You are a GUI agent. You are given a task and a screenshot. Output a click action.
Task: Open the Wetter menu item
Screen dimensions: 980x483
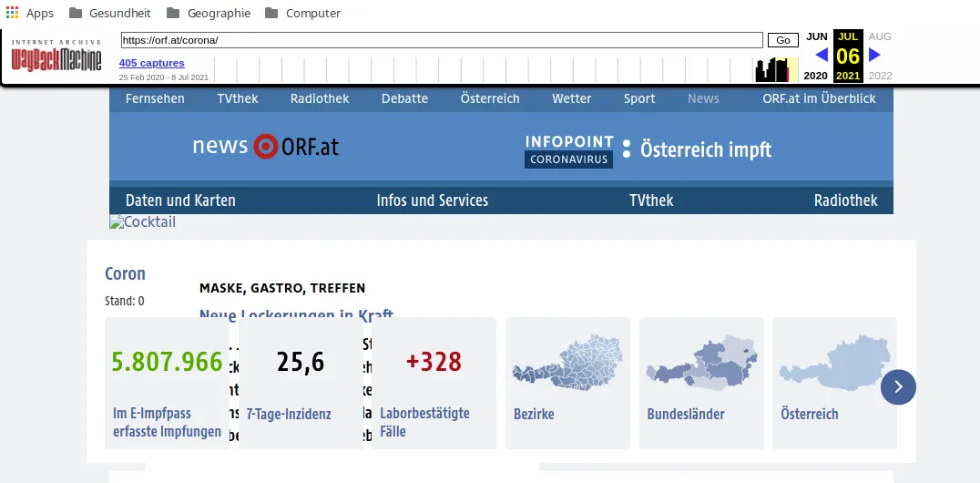[572, 98]
